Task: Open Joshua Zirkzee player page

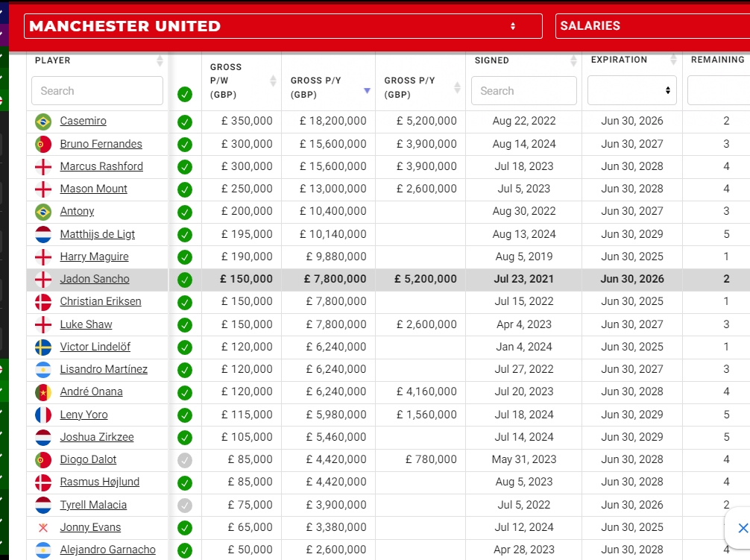Action: pyautogui.click(x=97, y=438)
